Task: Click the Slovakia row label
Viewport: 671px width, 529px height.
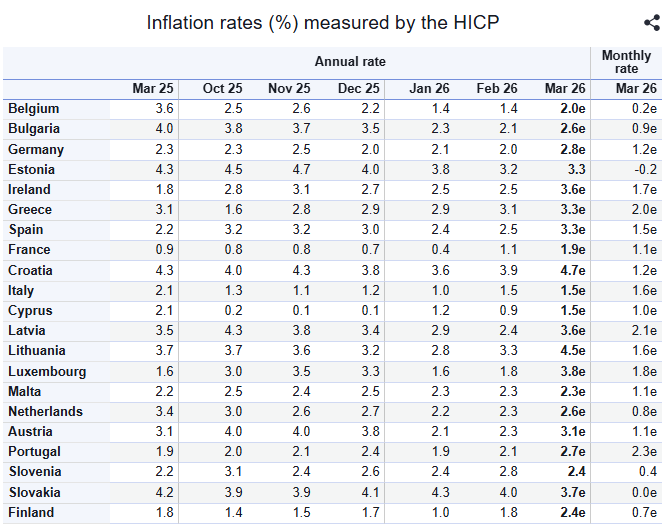Action: pos(35,492)
